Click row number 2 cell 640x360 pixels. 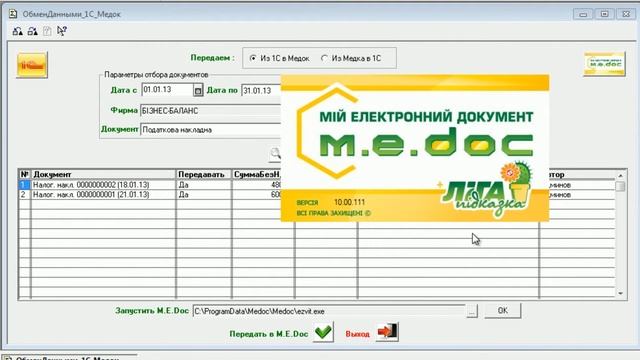click(25, 195)
